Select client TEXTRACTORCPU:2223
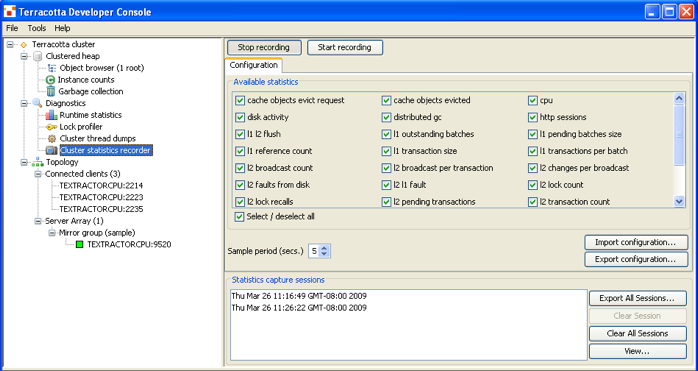The height and width of the screenshot is (371, 698). [x=101, y=197]
